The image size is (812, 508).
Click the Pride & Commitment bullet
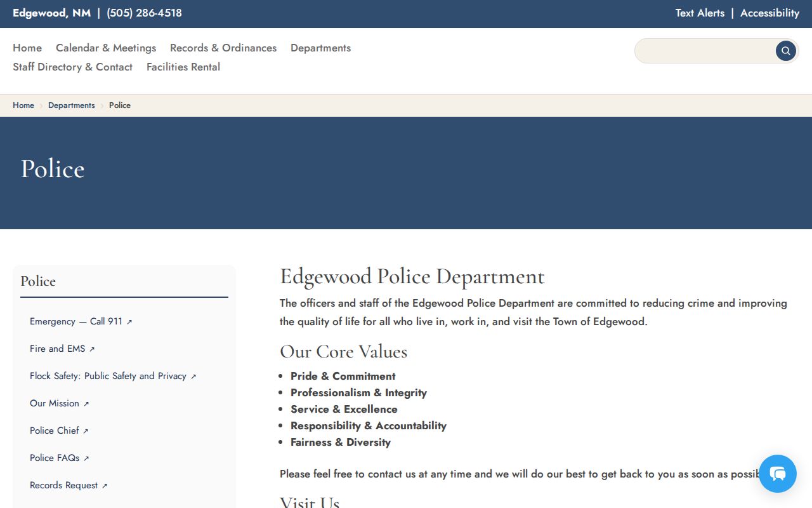point(343,376)
